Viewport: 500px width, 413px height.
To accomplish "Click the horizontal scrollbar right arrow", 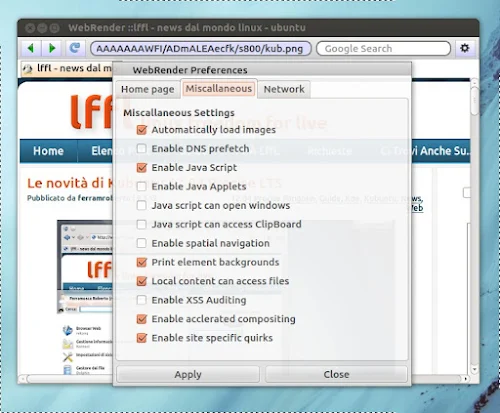I will coord(466,379).
